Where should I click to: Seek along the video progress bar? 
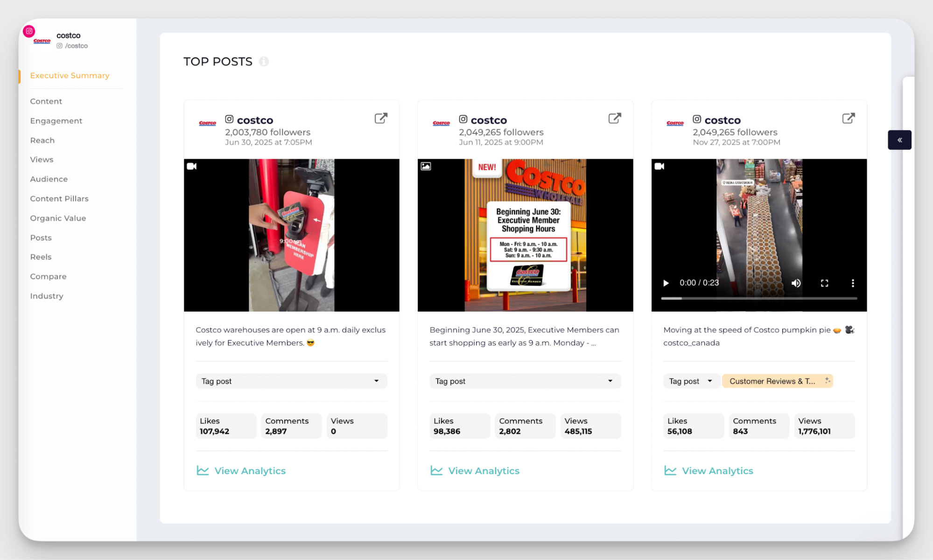(759, 298)
